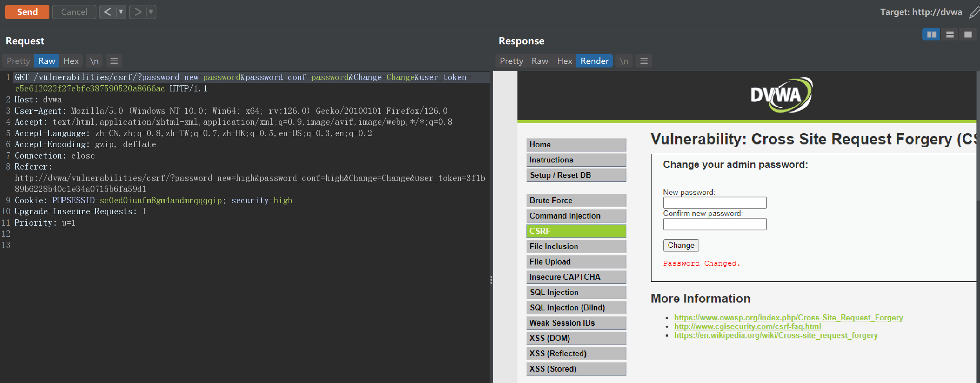This screenshot has height=383, width=980.
Task: Expand the back history dropdown arrow
Action: point(121,12)
